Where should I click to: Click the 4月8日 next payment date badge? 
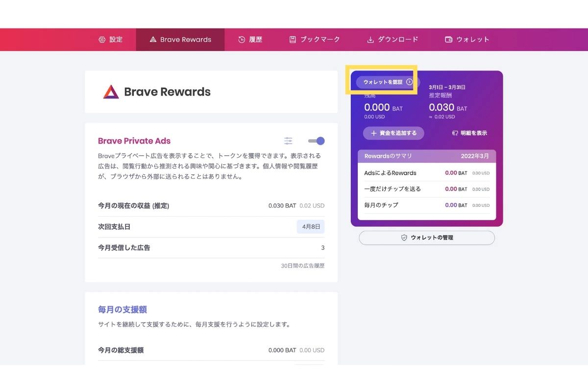pyautogui.click(x=311, y=227)
